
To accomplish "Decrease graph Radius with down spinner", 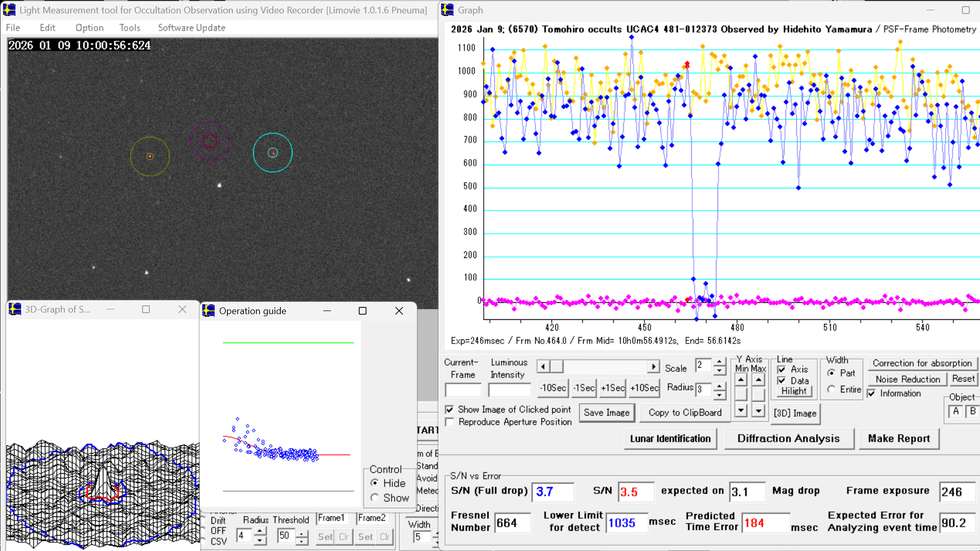I will click(x=720, y=395).
